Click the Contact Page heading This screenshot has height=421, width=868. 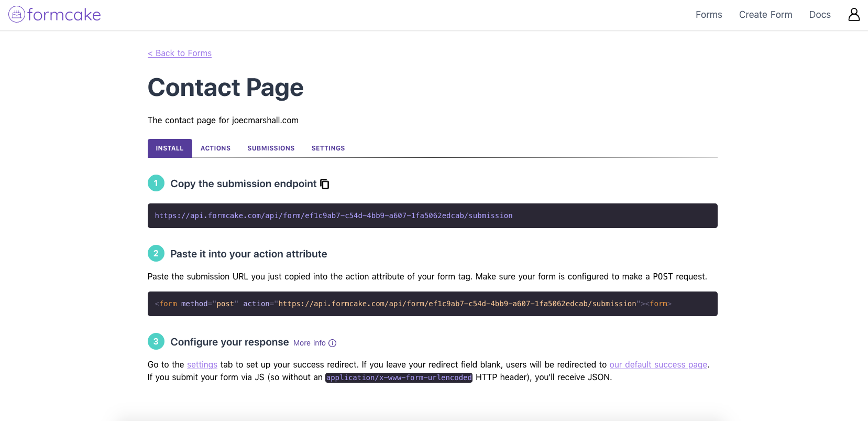tap(226, 88)
